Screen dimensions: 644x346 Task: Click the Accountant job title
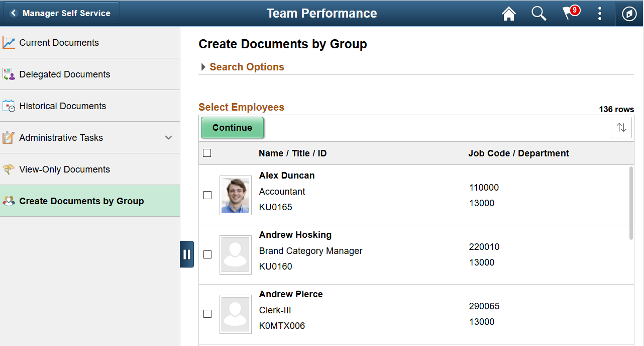[x=282, y=192]
